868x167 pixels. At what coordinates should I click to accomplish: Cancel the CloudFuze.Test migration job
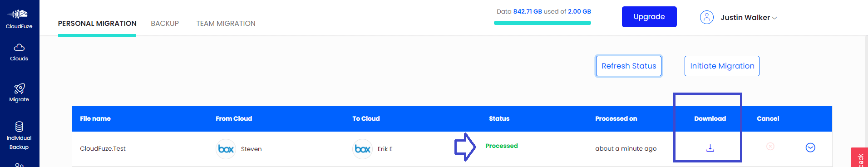click(x=770, y=146)
